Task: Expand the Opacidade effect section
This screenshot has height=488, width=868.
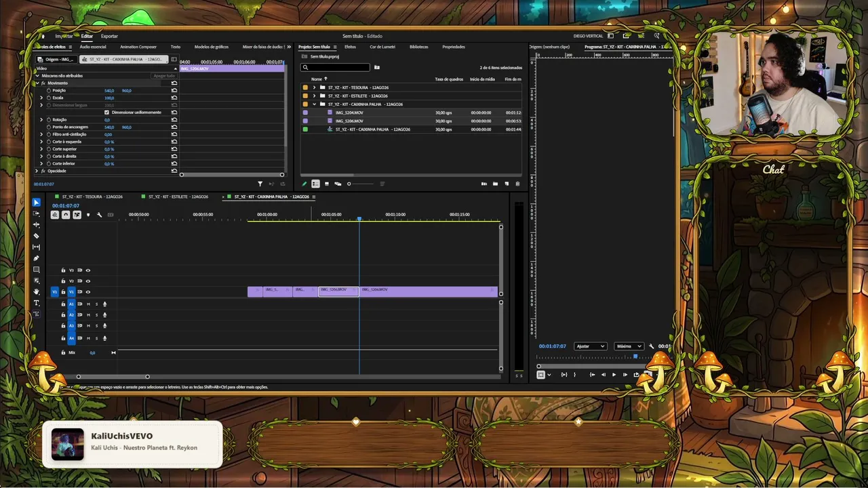Action: [x=37, y=171]
